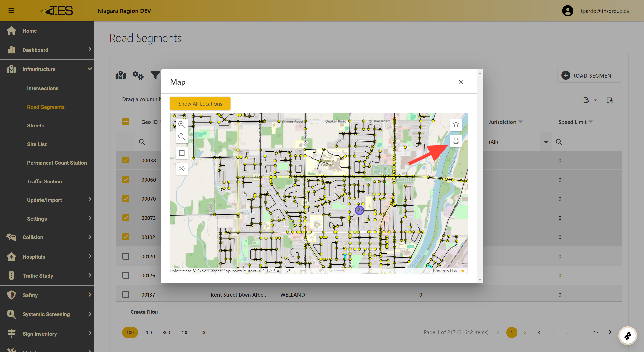Screen dimensions: 644x352
Task: Open the export dropdown arrow
Action: pyautogui.click(x=595, y=100)
